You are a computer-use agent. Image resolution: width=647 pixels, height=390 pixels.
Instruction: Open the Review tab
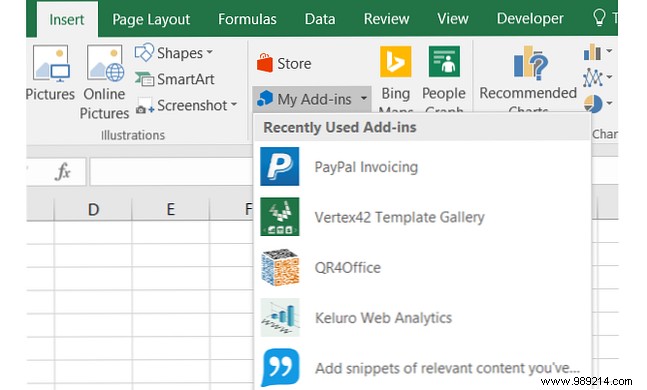click(386, 19)
